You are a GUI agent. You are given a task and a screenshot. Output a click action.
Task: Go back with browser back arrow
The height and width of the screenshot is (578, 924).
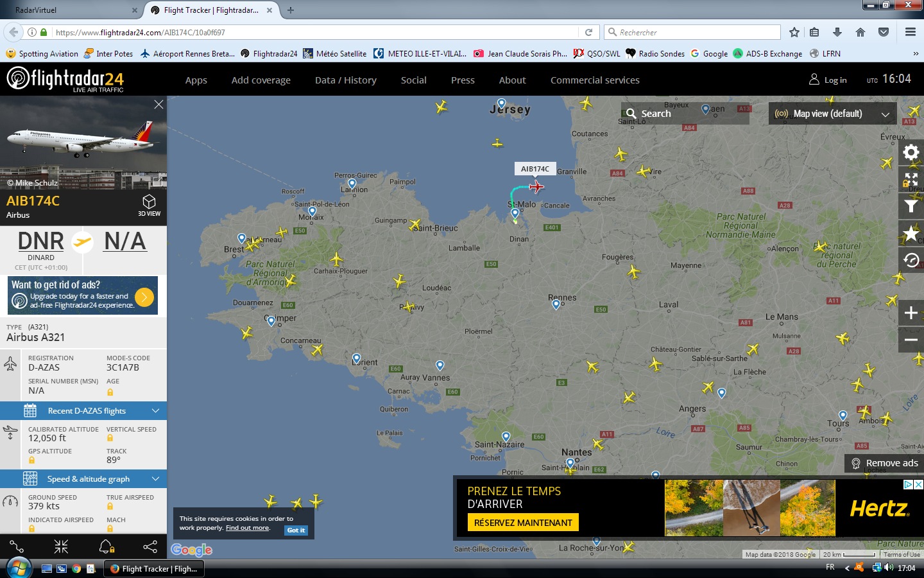[x=13, y=32]
